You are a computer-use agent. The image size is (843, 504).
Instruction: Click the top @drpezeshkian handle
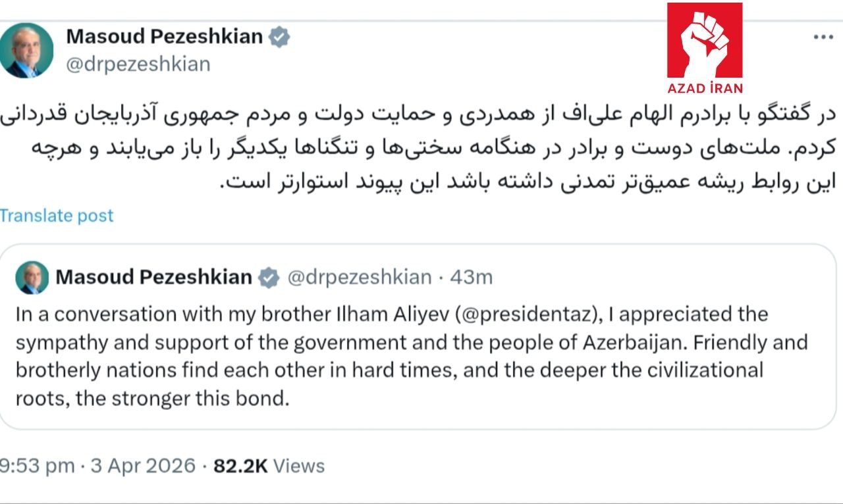coord(138,64)
